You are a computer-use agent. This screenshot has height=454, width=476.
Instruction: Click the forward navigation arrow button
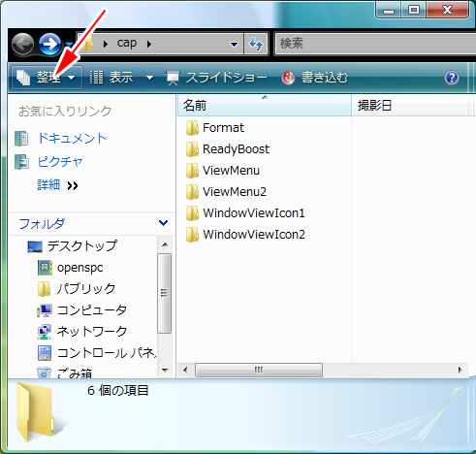(x=50, y=44)
